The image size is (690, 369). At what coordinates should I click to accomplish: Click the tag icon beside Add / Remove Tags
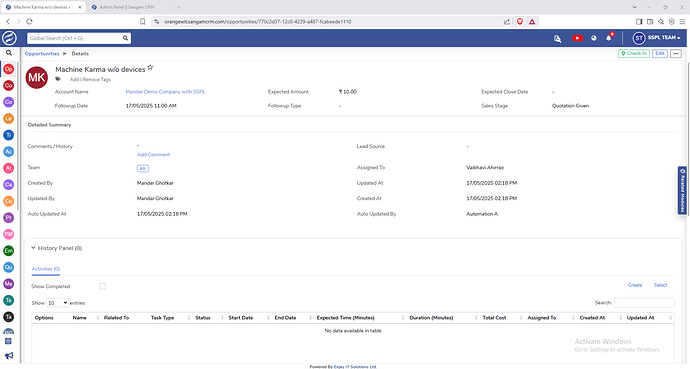tap(58, 79)
